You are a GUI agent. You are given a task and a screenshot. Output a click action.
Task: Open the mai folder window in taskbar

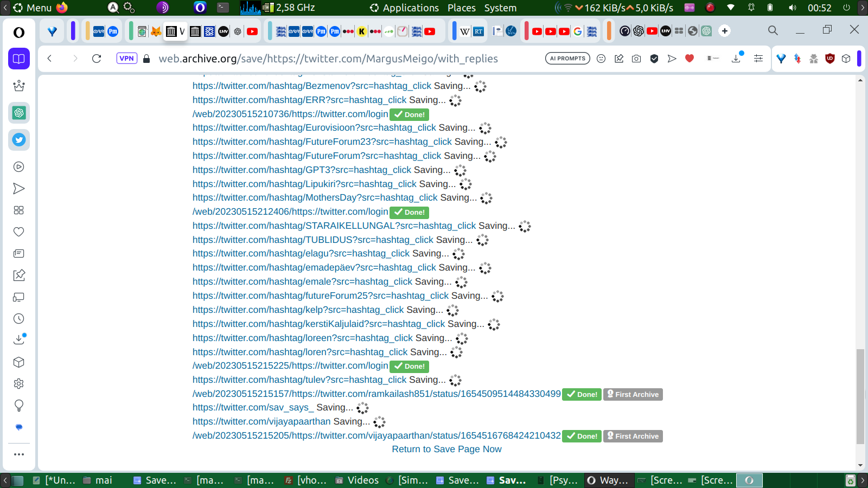98,480
